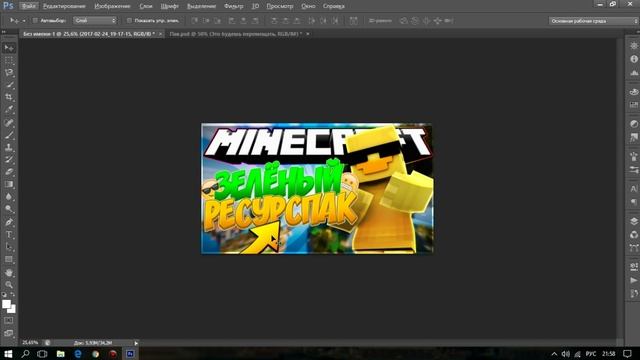The image size is (640, 360).
Task: Open the Выделение menu
Action: click(x=201, y=6)
